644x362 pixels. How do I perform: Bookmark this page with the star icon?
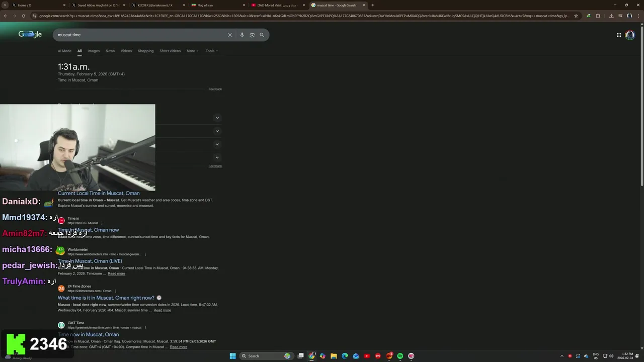pyautogui.click(x=576, y=16)
